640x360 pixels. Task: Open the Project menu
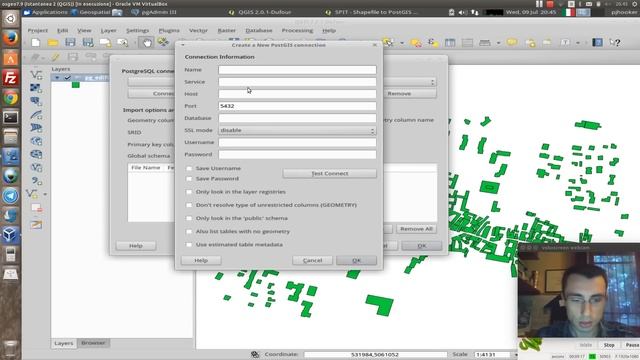click(x=38, y=30)
